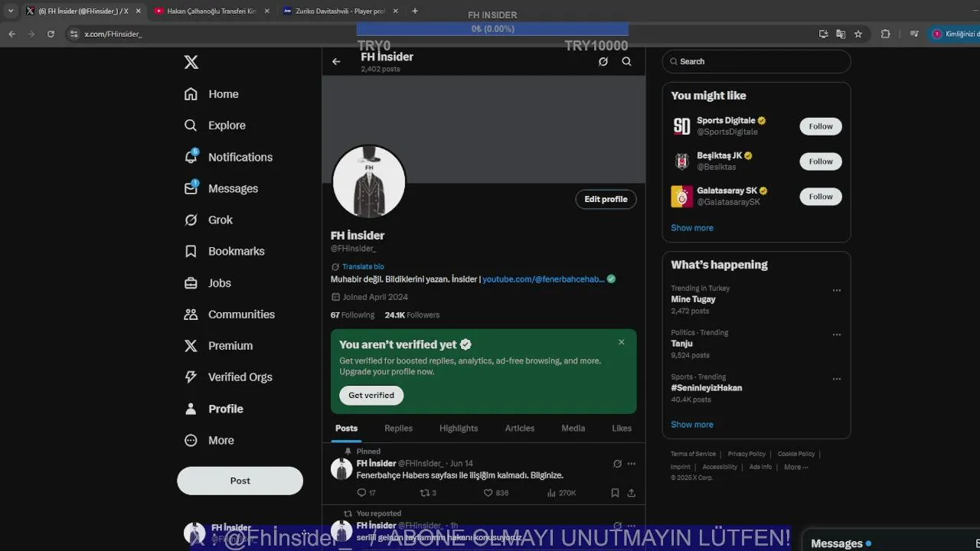Viewport: 980px width, 551px height.
Task: Follow Galatasaray SK
Action: pos(821,197)
